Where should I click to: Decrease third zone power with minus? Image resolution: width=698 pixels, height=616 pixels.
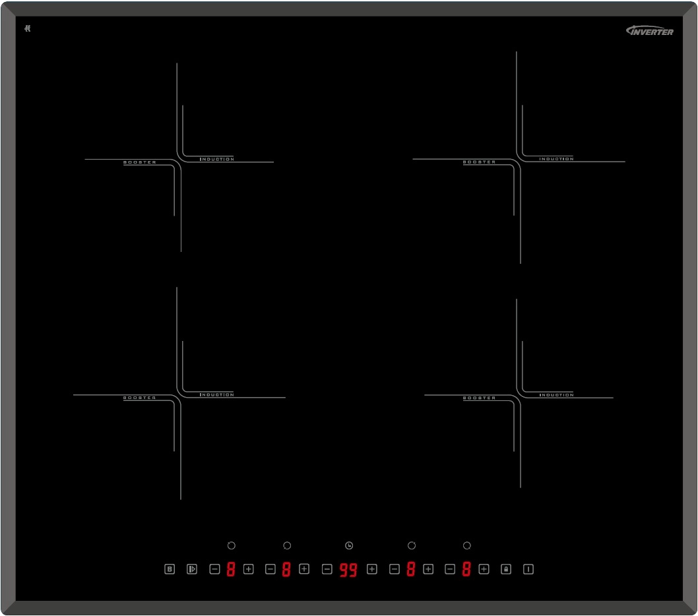pos(395,569)
